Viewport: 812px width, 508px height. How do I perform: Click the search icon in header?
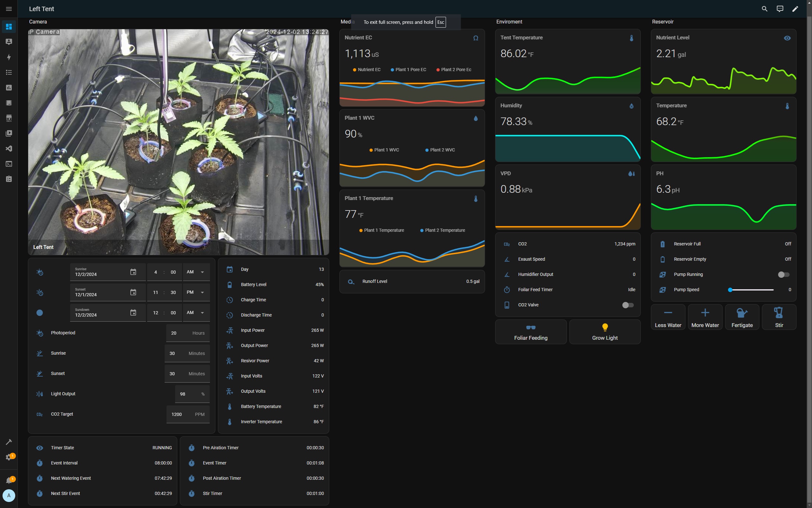click(x=764, y=9)
